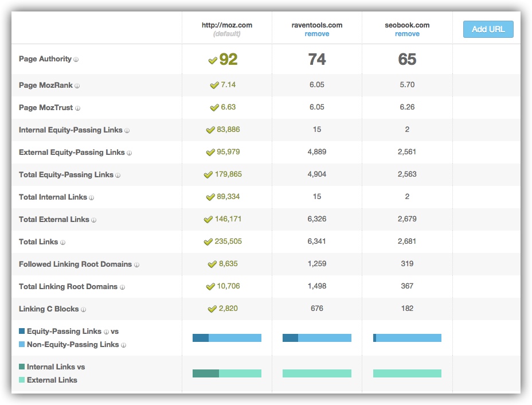Show info for External Equity-Passing Links
Viewport: 532px width, 405px height.
[x=129, y=153]
